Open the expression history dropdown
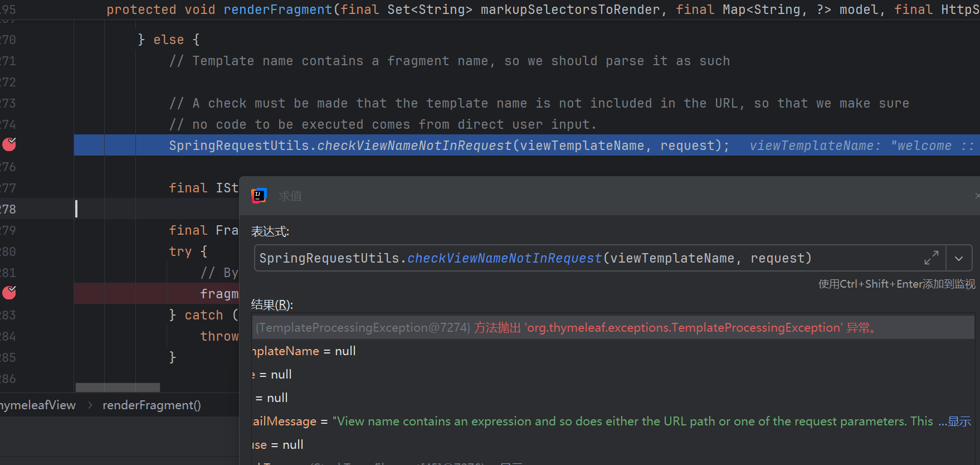This screenshot has height=465, width=980. [x=959, y=258]
